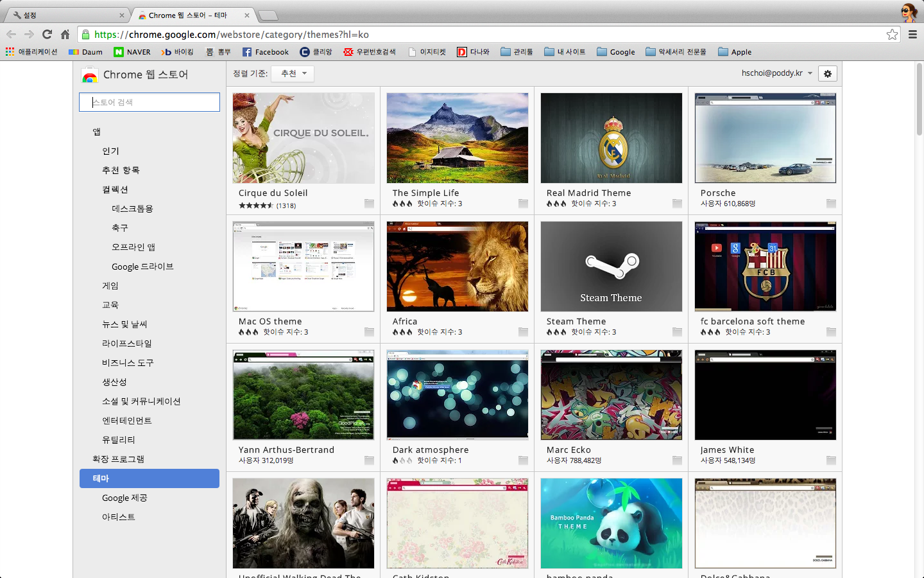Open the 뽐뿌 bookmark
Viewport: 924px width, 578px height.
(x=218, y=52)
